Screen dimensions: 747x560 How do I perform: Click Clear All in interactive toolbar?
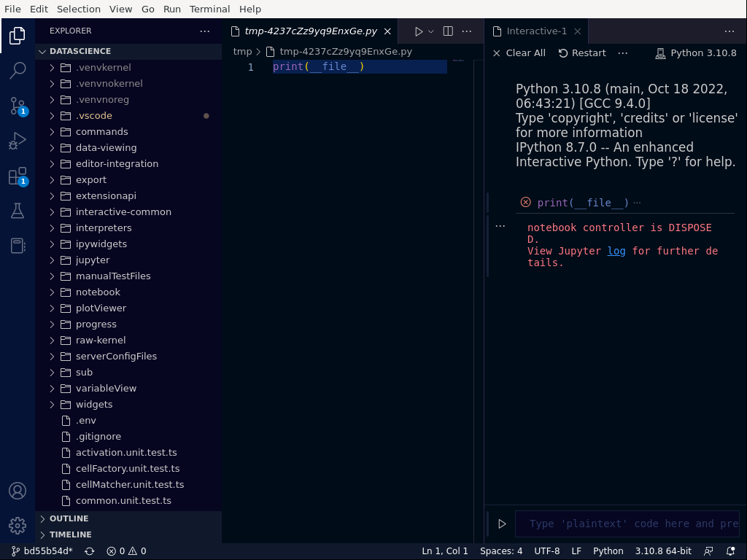[x=519, y=52]
